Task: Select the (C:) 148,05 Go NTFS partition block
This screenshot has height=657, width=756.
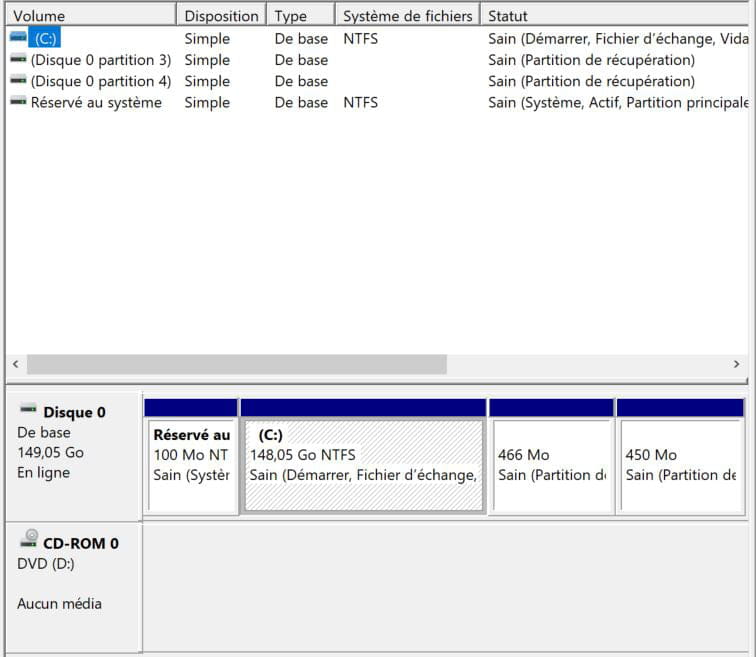Action: tap(364, 456)
